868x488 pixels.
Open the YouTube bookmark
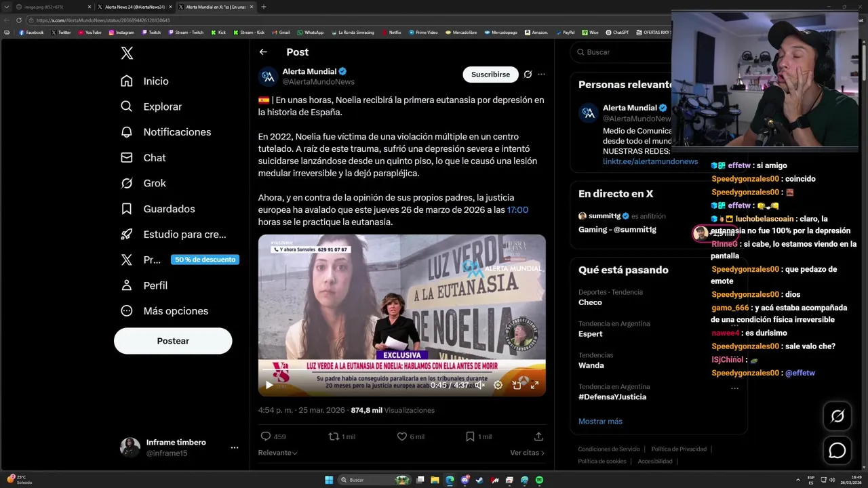tap(90, 33)
